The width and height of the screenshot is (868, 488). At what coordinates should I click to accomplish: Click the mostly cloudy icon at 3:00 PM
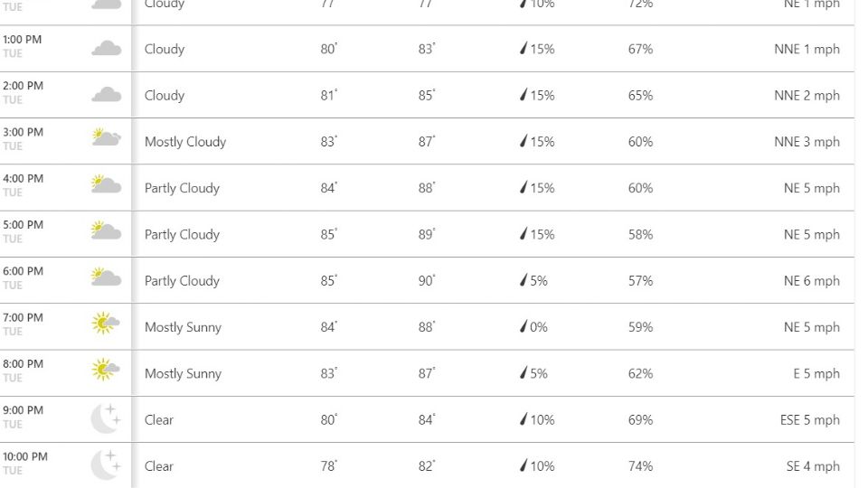(x=107, y=139)
